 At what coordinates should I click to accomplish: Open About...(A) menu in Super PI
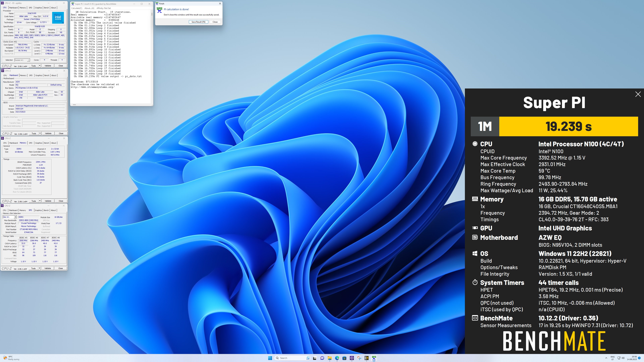pos(89,8)
